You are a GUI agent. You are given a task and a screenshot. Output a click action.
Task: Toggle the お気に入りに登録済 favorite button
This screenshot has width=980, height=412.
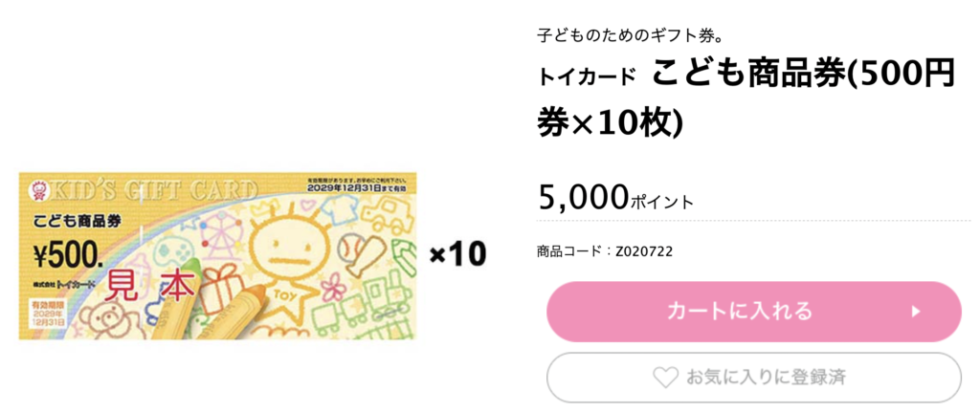(753, 377)
